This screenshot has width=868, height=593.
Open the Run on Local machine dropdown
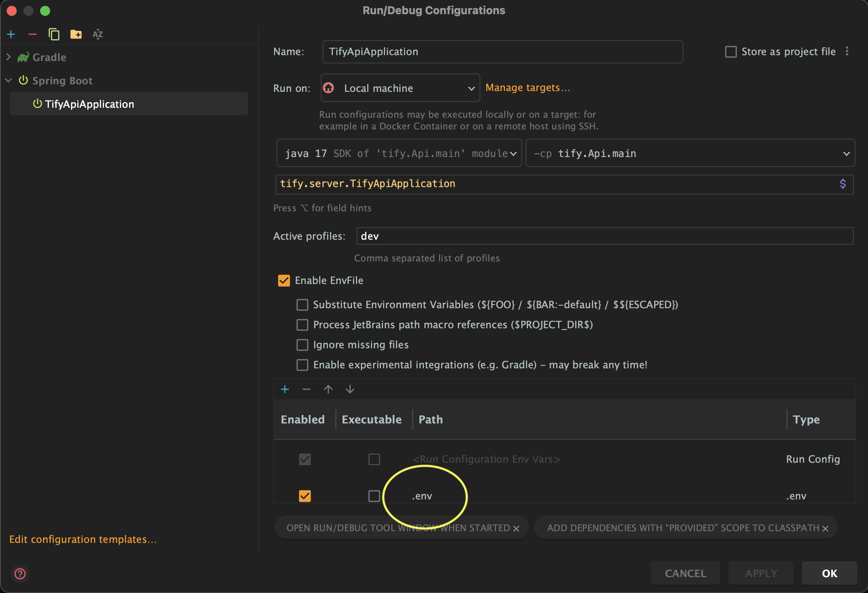click(400, 88)
